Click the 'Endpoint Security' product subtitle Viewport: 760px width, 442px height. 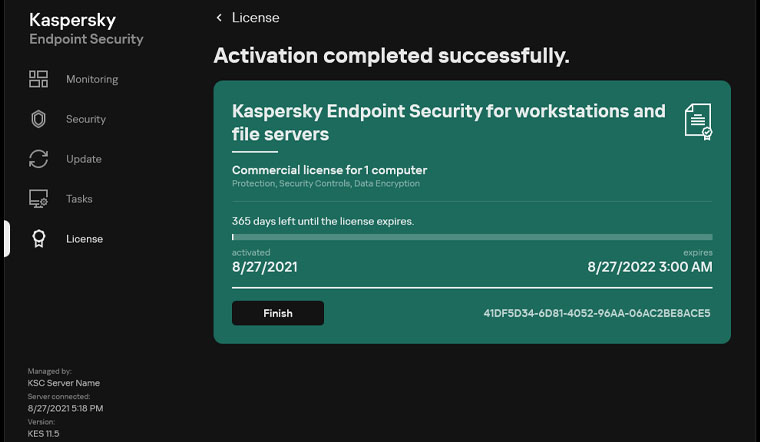(x=86, y=39)
